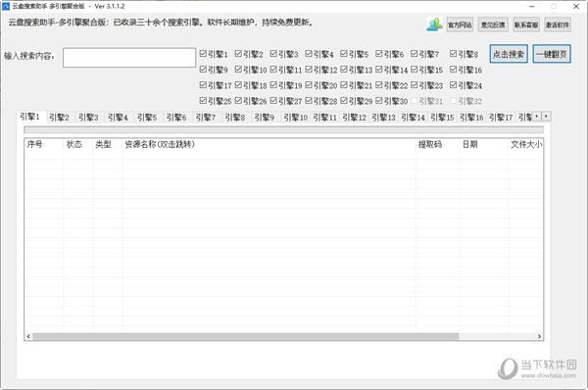Toggle the 引擎11 checkbox
Screen dimensions: 588x390
pyautogui.click(x=273, y=70)
